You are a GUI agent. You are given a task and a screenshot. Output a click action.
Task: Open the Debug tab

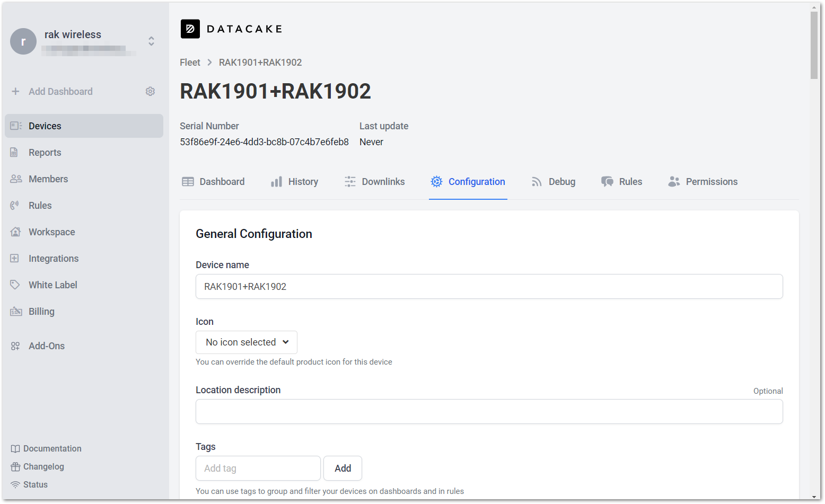tap(553, 182)
